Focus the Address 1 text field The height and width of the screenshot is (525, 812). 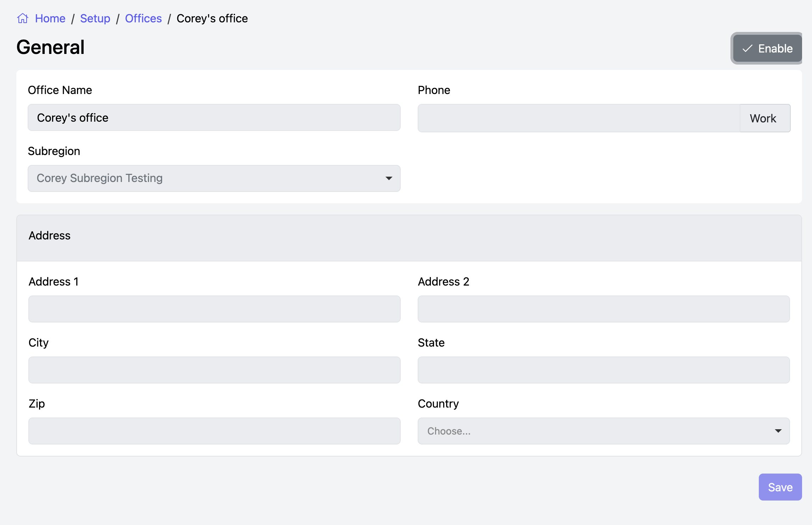214,309
